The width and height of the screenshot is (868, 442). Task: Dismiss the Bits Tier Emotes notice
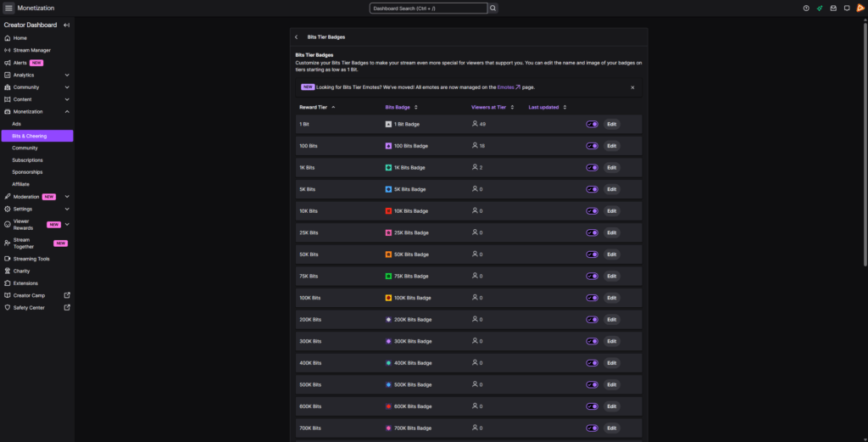pyautogui.click(x=632, y=87)
